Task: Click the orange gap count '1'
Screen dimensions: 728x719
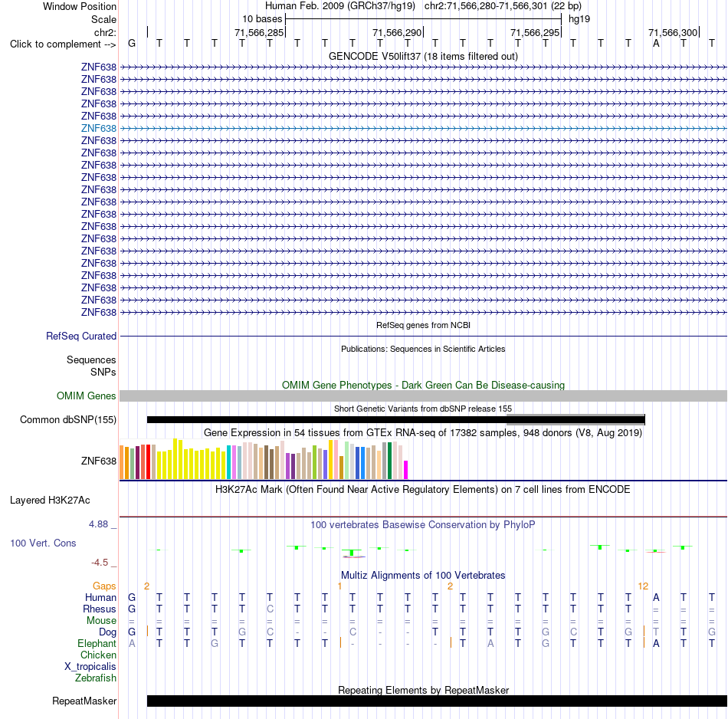Action: coord(339,586)
